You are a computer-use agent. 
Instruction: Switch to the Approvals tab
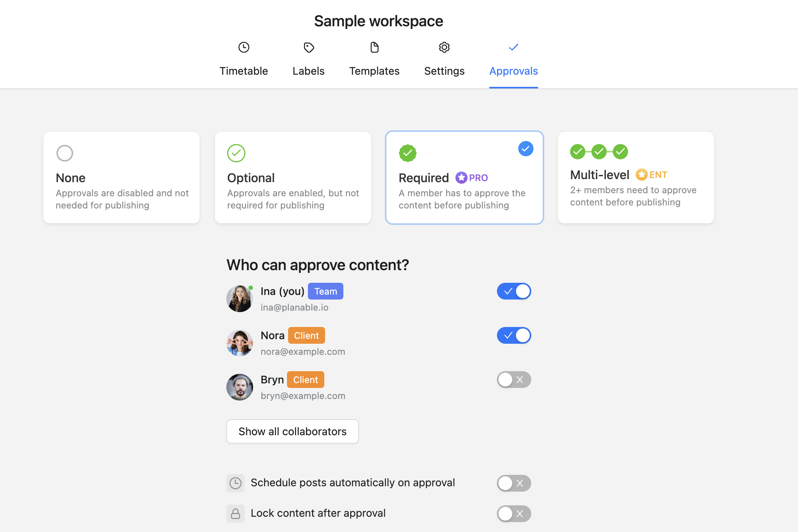tap(513, 71)
